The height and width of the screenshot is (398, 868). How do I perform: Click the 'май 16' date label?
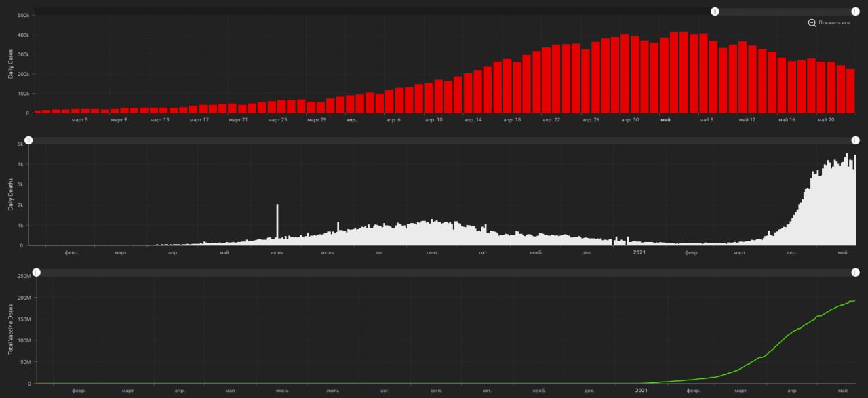click(x=787, y=120)
